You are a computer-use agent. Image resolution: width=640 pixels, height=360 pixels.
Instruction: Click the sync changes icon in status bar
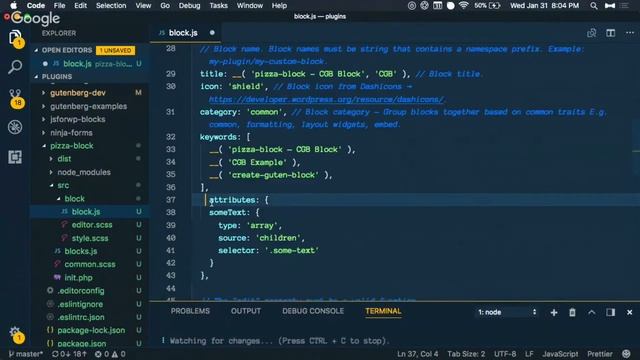click(69, 354)
